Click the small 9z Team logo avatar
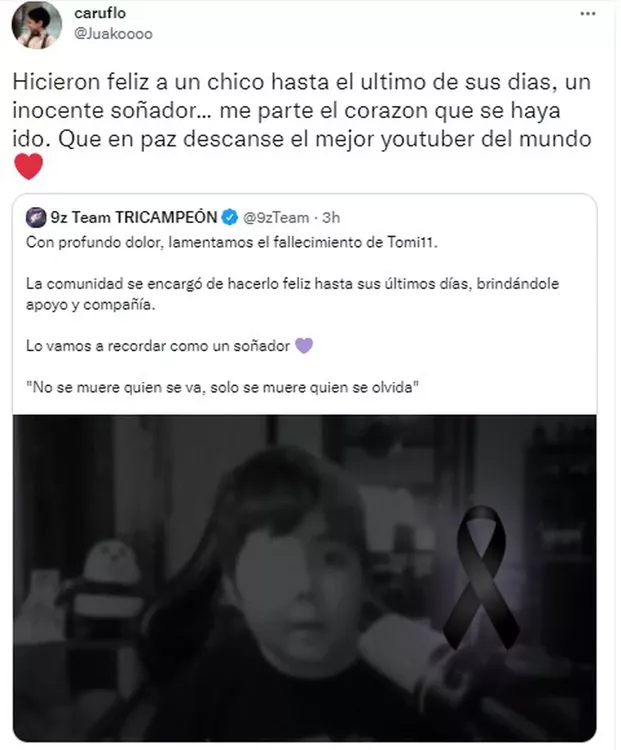This screenshot has width=621, height=750. click(36, 218)
